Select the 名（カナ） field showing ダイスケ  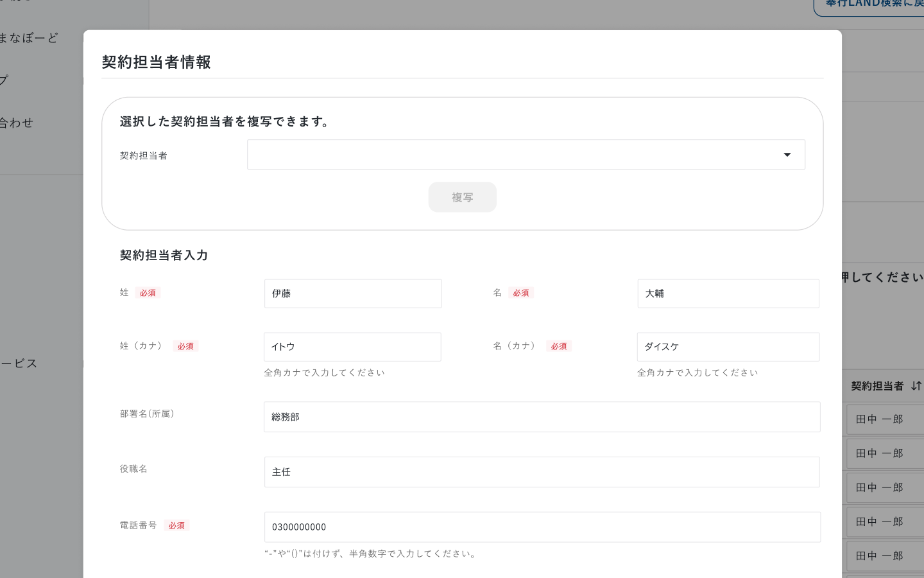click(728, 347)
